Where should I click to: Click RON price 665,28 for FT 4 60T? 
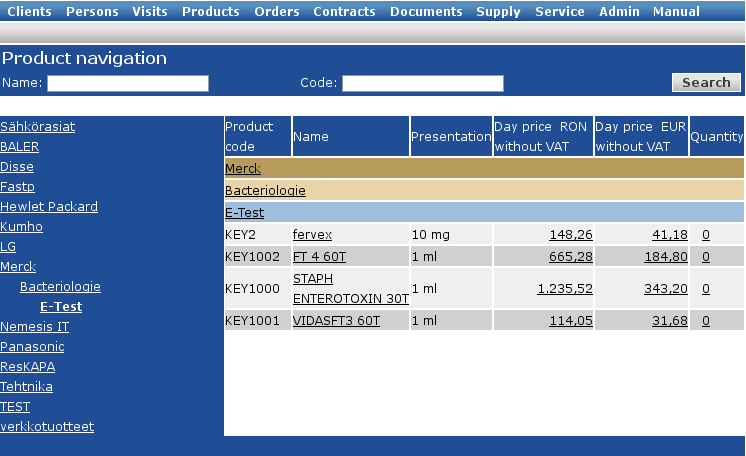[571, 257]
